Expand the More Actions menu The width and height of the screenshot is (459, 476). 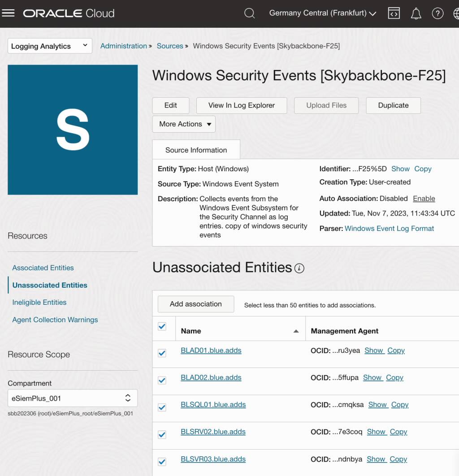pos(183,124)
